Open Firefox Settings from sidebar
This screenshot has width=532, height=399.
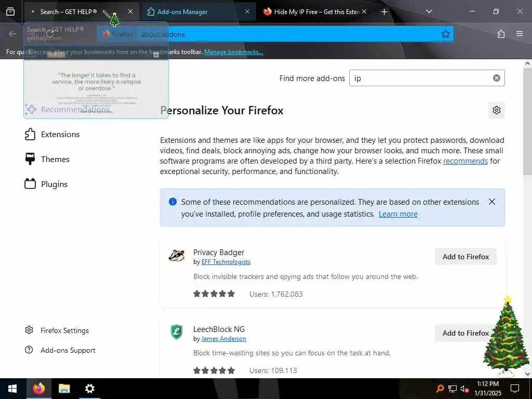click(x=57, y=330)
